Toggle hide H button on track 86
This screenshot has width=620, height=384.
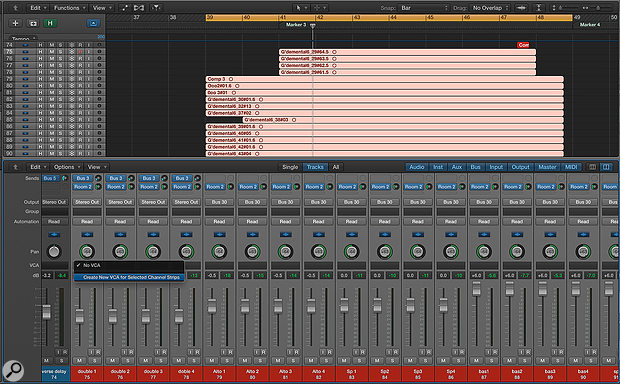point(40,126)
